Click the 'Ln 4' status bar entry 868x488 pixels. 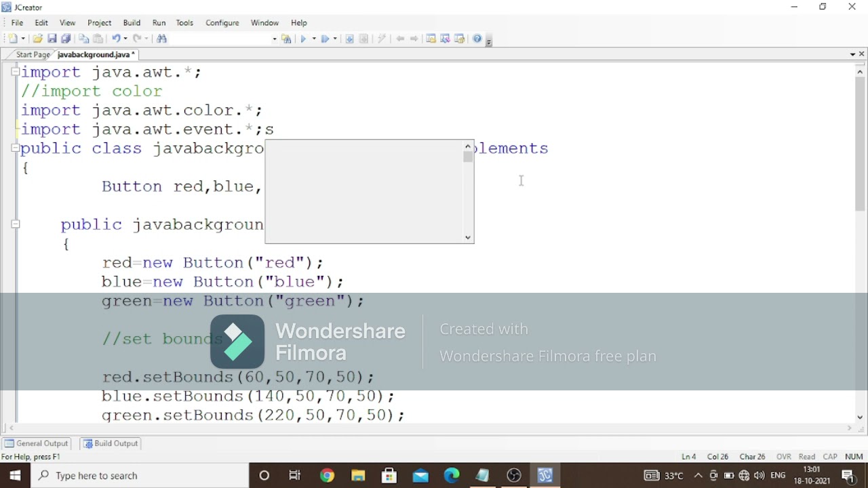click(x=689, y=457)
